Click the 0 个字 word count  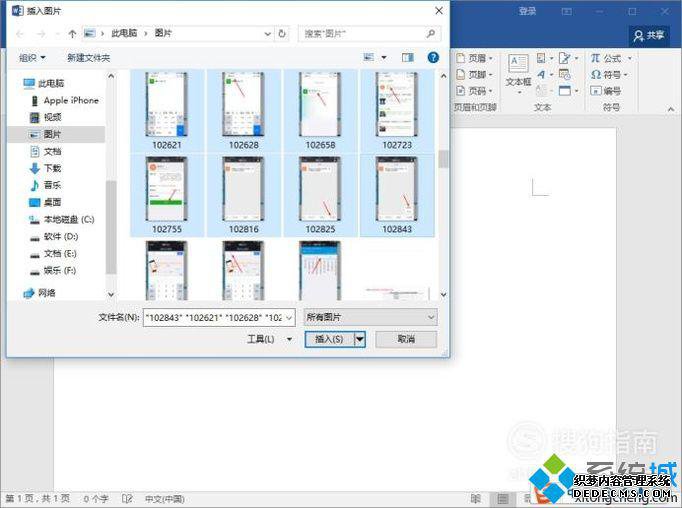click(96, 498)
